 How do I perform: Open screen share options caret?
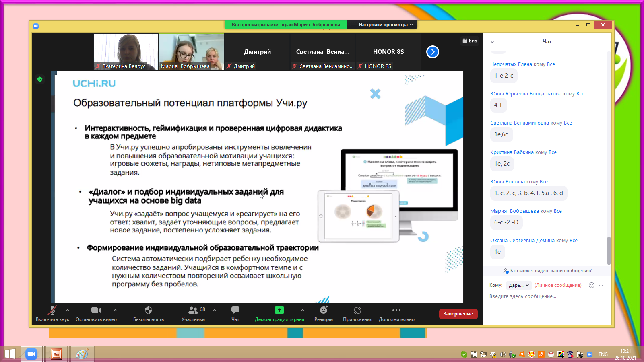(x=303, y=310)
